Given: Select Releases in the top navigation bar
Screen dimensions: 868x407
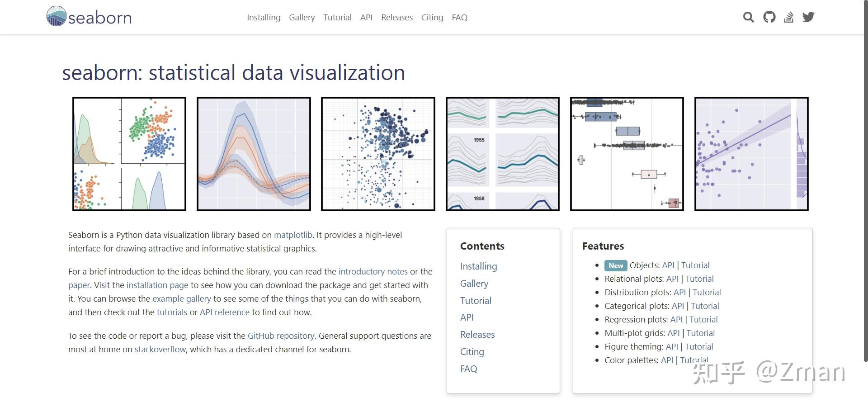Looking at the screenshot, I should 397,17.
